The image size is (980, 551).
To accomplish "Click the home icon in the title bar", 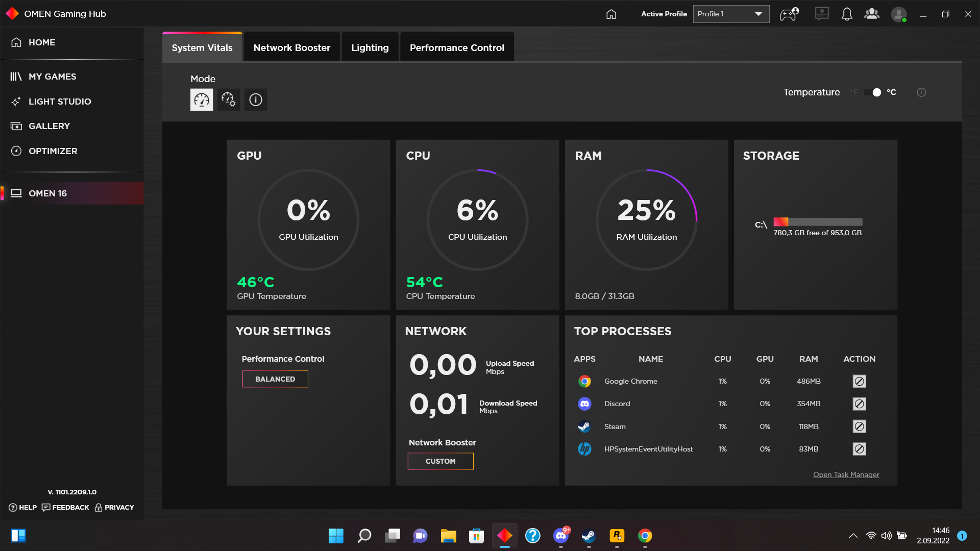I will point(611,14).
